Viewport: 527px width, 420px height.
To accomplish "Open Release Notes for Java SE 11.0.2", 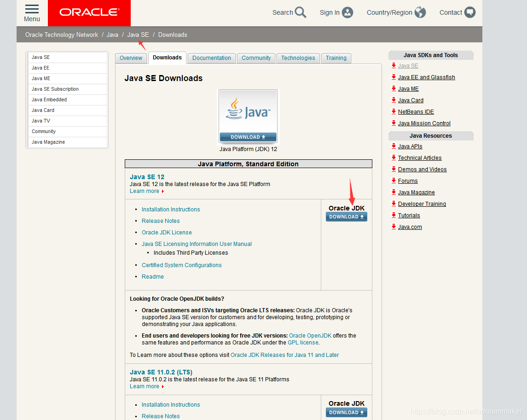I will click(x=161, y=416).
